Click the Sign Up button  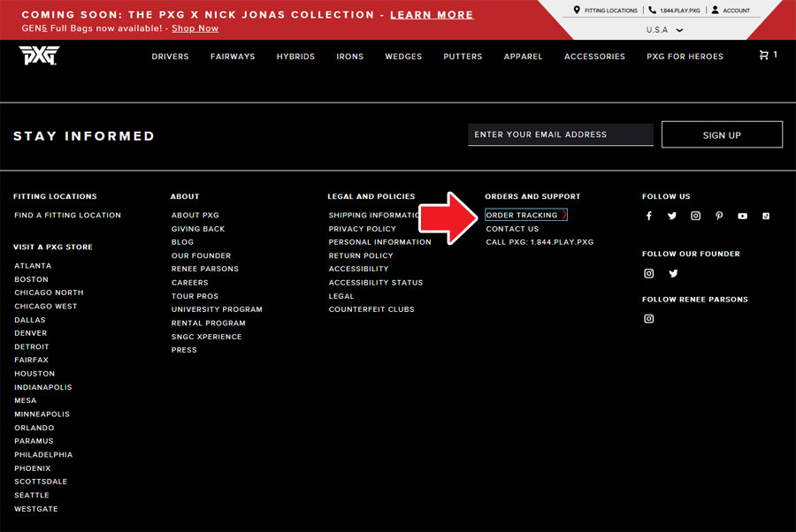pyautogui.click(x=722, y=134)
